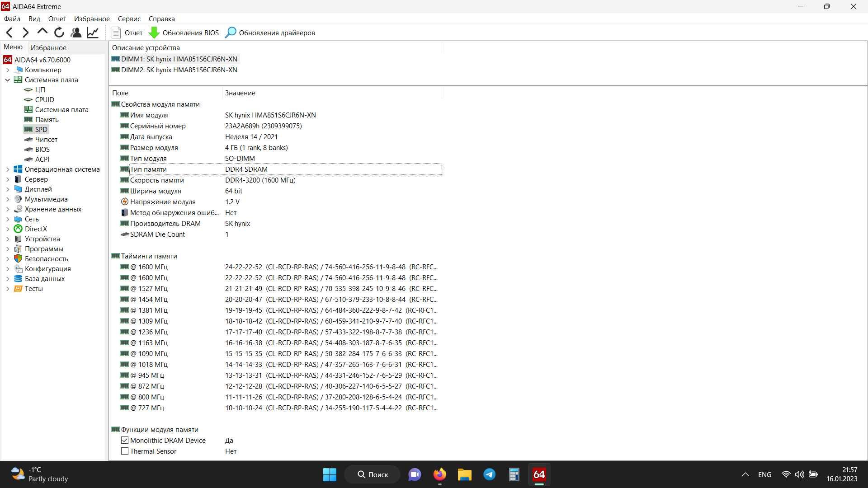Go forward with the right arrow toolbar icon
Viewport: 868px width, 488px height.
(25, 33)
